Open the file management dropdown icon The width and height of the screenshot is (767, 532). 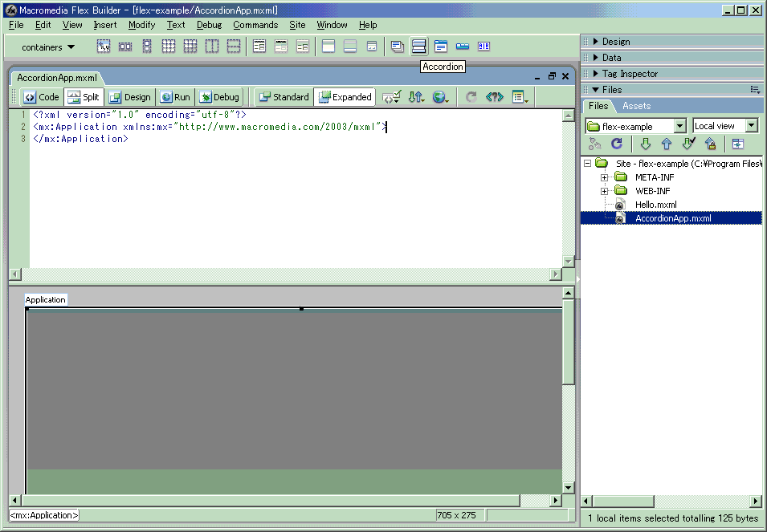417,97
